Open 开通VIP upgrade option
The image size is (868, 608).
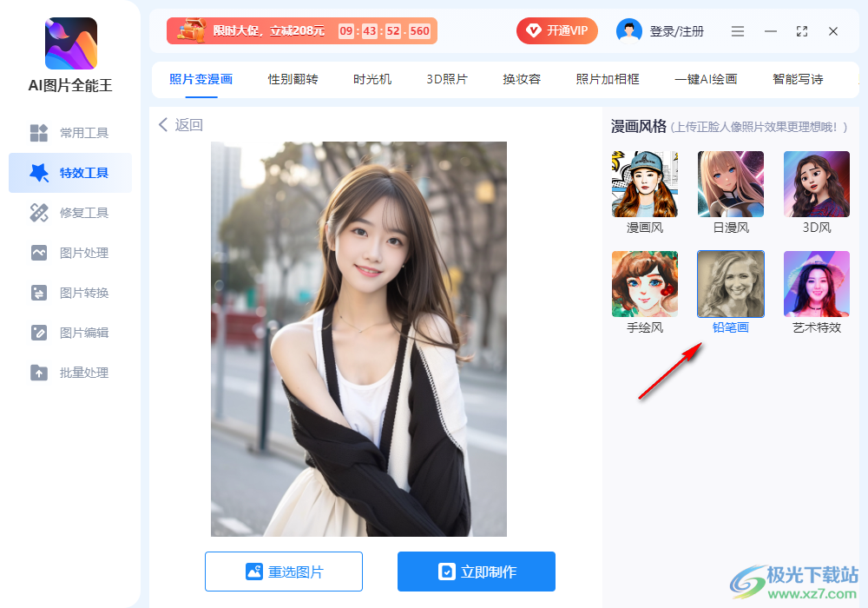(x=557, y=30)
